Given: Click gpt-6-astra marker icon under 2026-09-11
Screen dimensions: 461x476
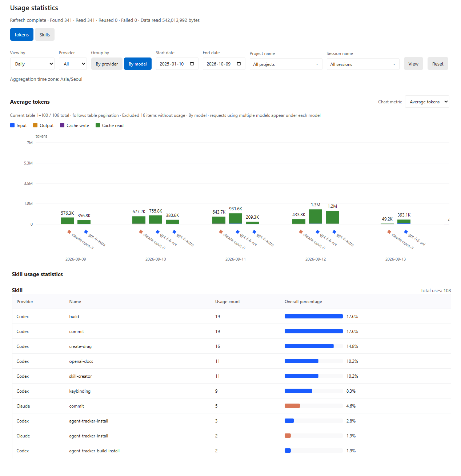Looking at the screenshot, I should [254, 232].
